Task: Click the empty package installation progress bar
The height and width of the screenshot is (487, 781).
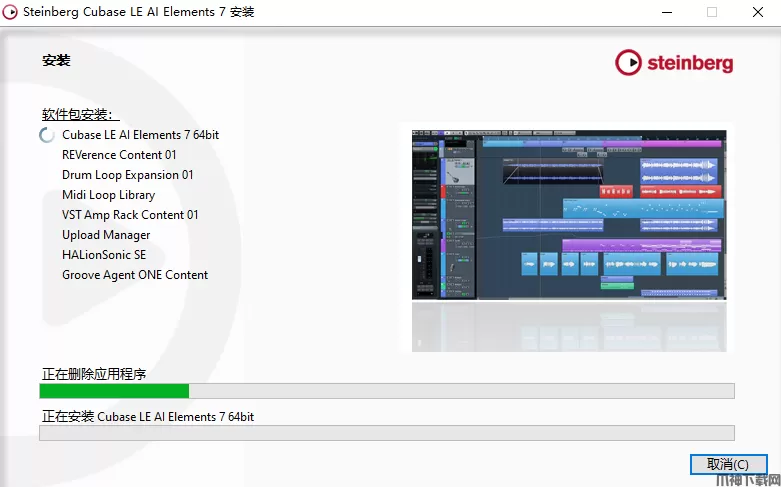Action: coord(387,433)
